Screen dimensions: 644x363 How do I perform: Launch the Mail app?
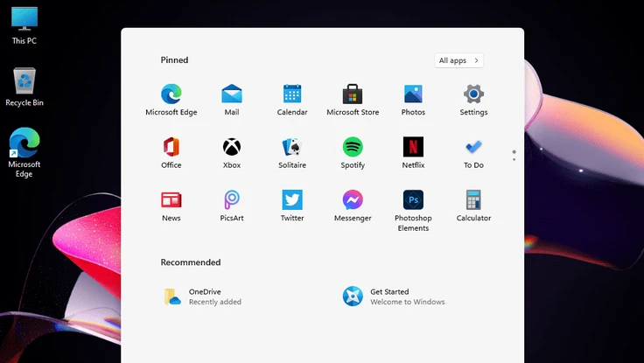pos(232,100)
